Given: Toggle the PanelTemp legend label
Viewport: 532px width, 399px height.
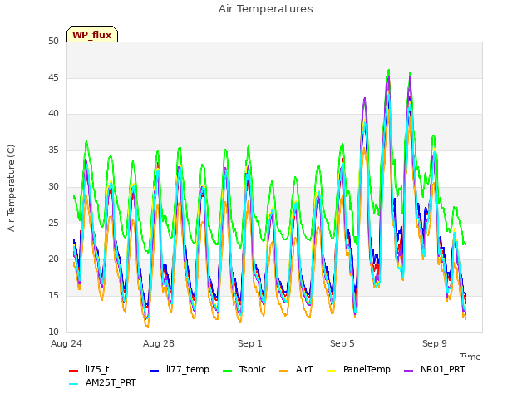Looking at the screenshot, I should click(367, 369).
